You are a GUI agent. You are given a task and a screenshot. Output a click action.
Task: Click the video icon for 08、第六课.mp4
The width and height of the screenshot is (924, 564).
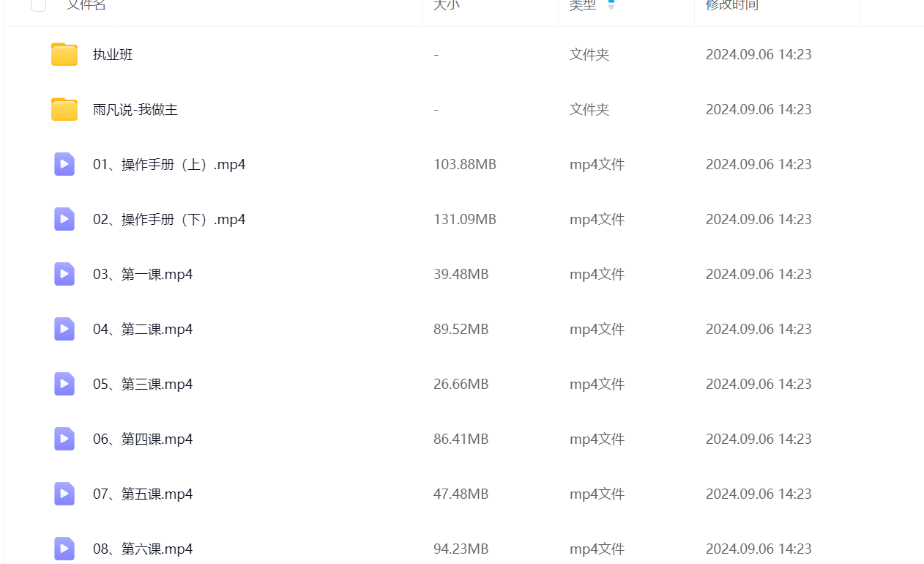pos(64,548)
